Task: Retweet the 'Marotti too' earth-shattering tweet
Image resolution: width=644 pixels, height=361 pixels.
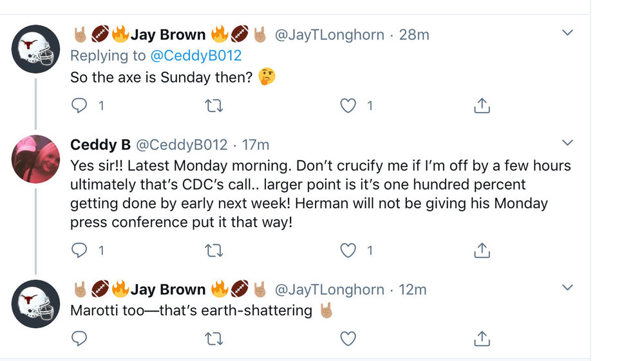Action: pos(213,338)
